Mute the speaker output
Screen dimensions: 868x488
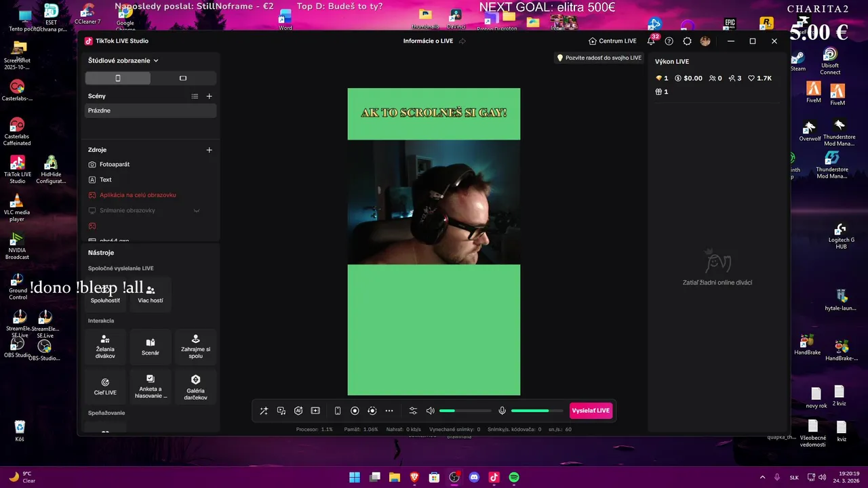430,411
